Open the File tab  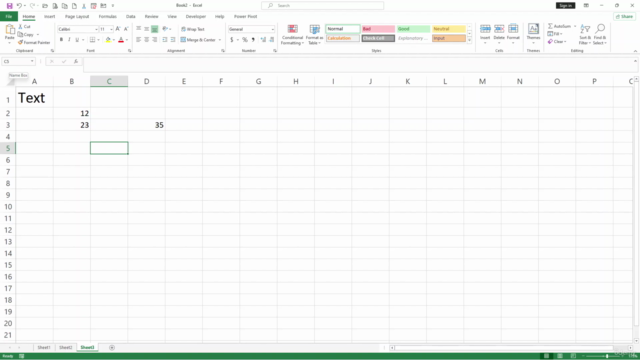click(x=9, y=16)
